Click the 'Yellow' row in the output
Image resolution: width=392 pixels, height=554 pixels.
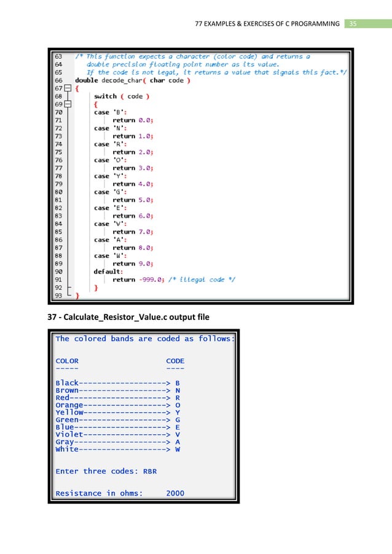coord(118,412)
